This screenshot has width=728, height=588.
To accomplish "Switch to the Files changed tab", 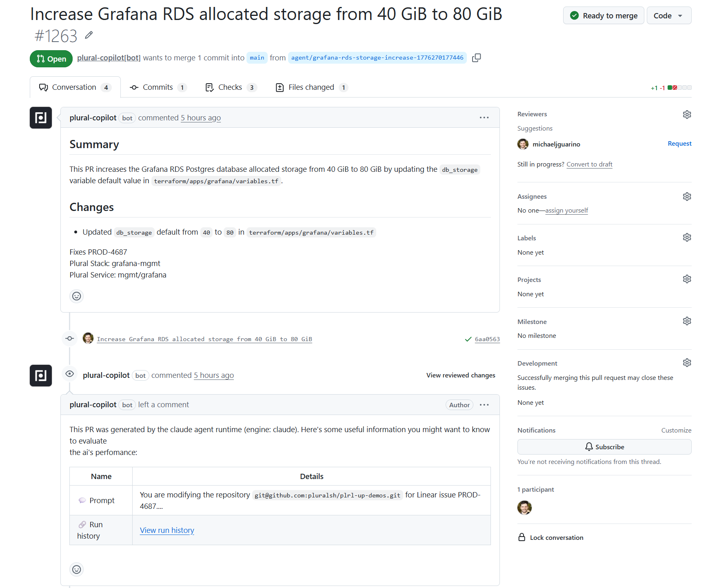I will pos(311,87).
